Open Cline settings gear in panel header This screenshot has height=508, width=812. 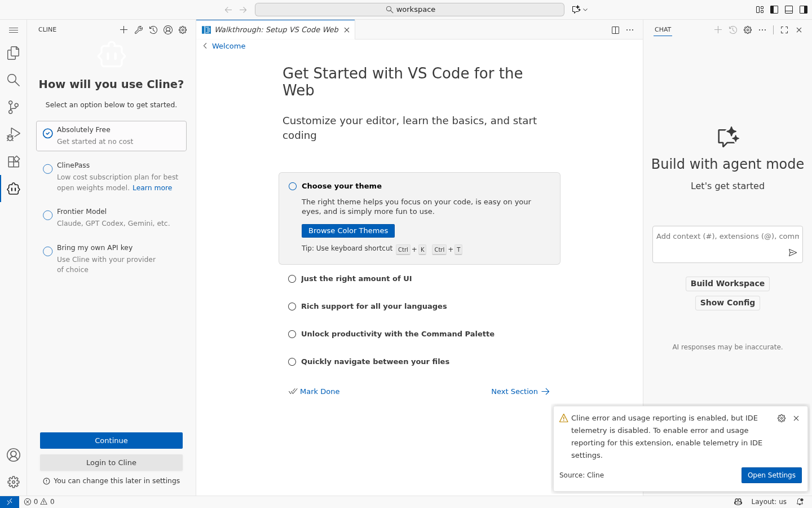183,30
